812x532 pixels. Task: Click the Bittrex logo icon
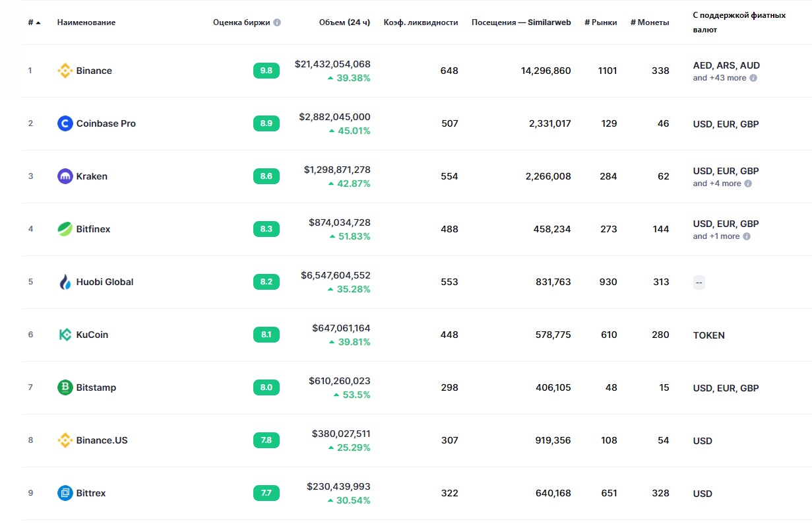click(x=65, y=493)
